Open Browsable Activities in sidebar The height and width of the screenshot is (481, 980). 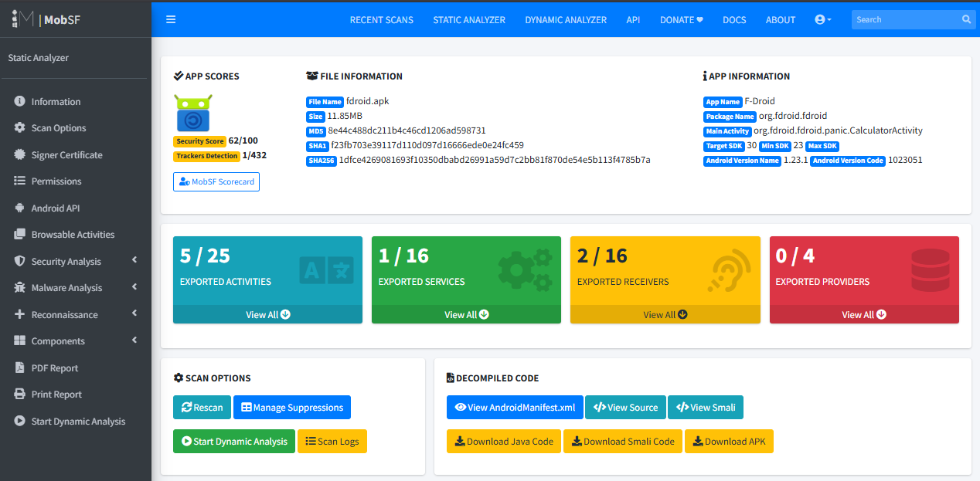click(73, 234)
